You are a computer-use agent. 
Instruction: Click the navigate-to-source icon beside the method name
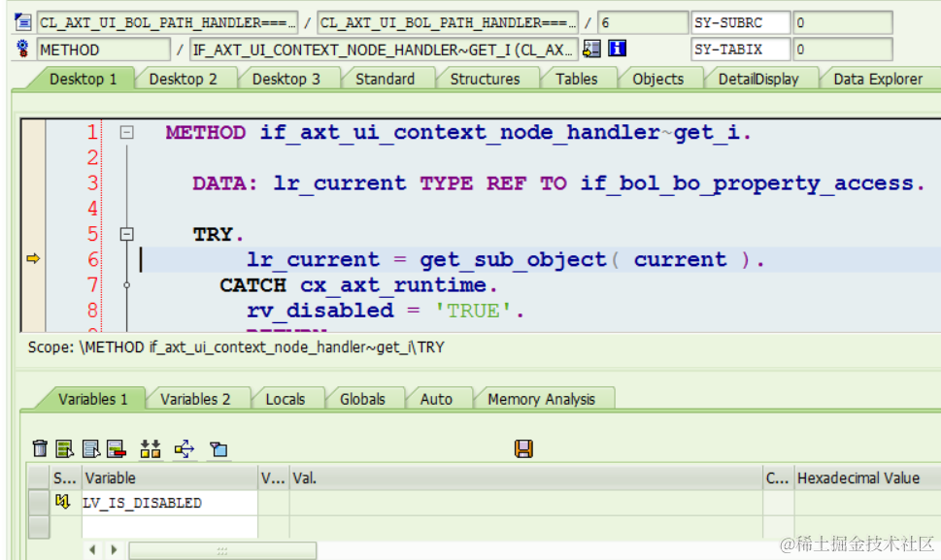pyautogui.click(x=591, y=49)
